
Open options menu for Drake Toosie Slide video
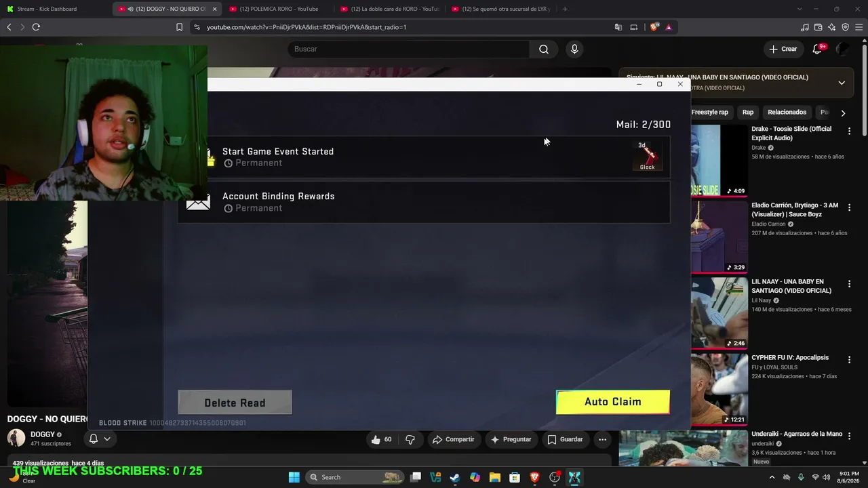[849, 131]
